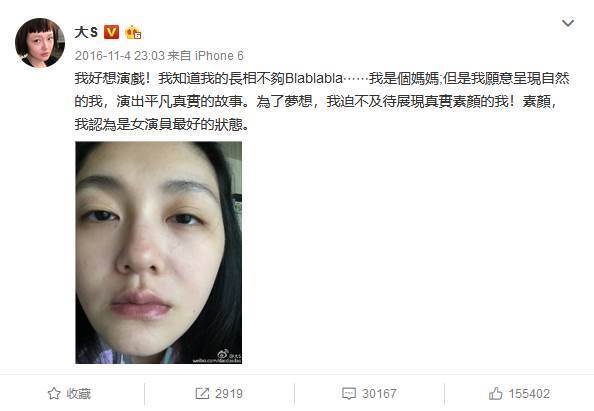Screen dimensions: 594x411
Task: Click the poster's round avatar picture
Action: pyautogui.click(x=40, y=43)
